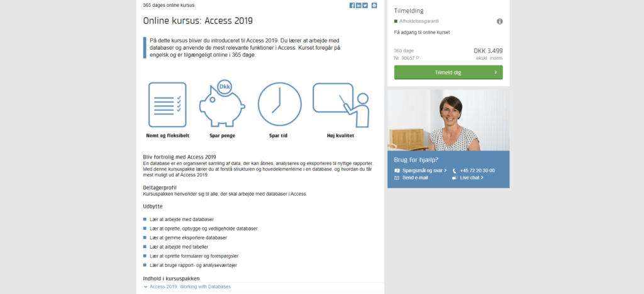Click the Spar tid label
Screen dimensions: 644x294
click(x=278, y=136)
